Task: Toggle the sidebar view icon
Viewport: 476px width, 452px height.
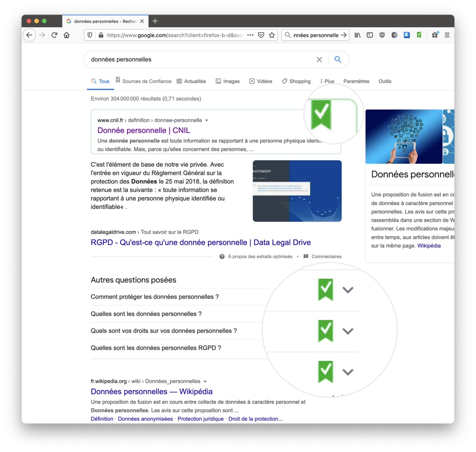Action: pos(370,35)
